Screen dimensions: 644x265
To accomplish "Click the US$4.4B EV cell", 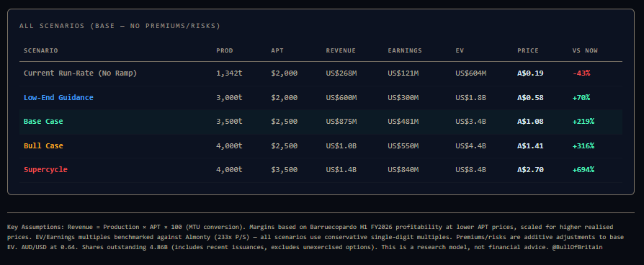I will 470,145.
